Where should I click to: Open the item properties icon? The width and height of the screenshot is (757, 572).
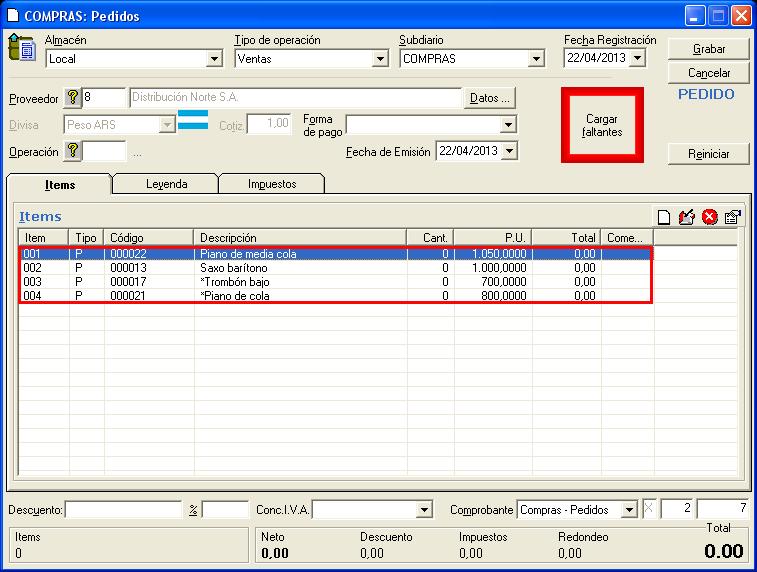(x=732, y=217)
